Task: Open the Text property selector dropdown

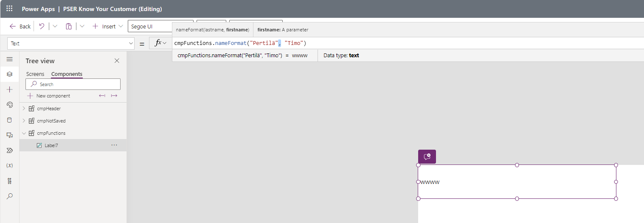Action: coord(72,43)
